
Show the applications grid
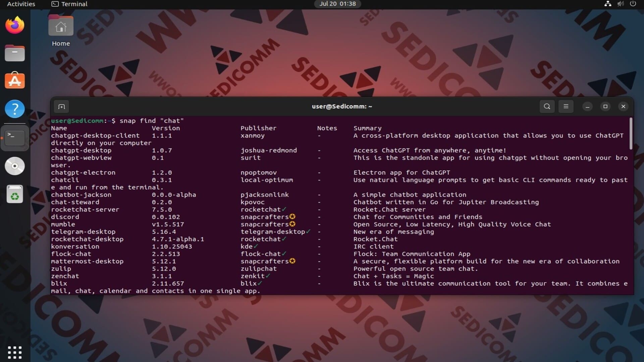pos(15,352)
